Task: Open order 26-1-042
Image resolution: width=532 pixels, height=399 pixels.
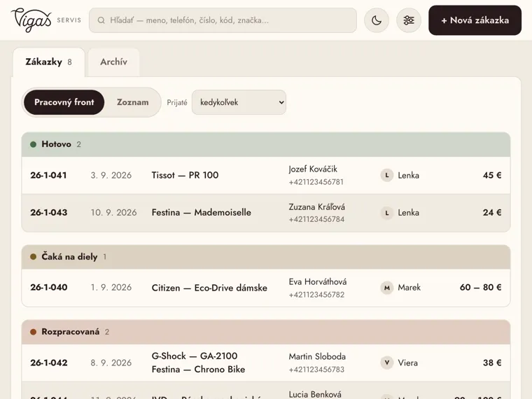Action: point(266,363)
